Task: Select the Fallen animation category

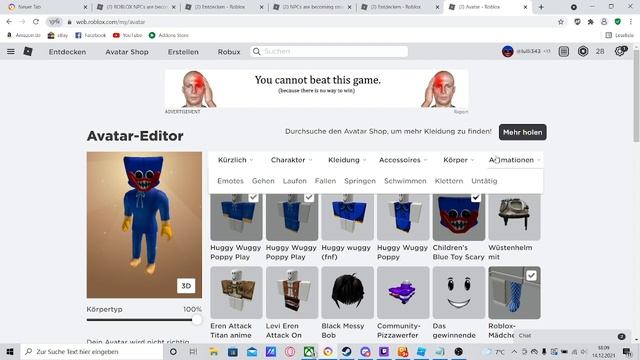Action: pyautogui.click(x=325, y=181)
